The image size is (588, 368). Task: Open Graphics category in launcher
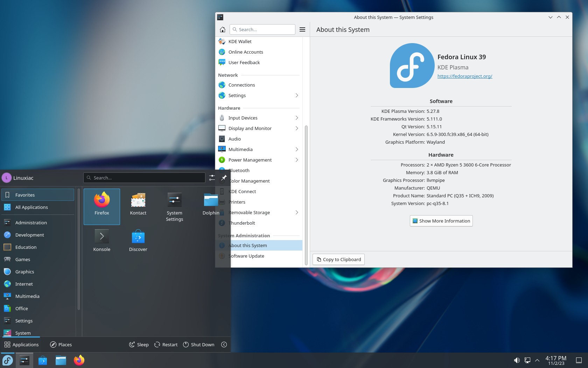(38, 272)
